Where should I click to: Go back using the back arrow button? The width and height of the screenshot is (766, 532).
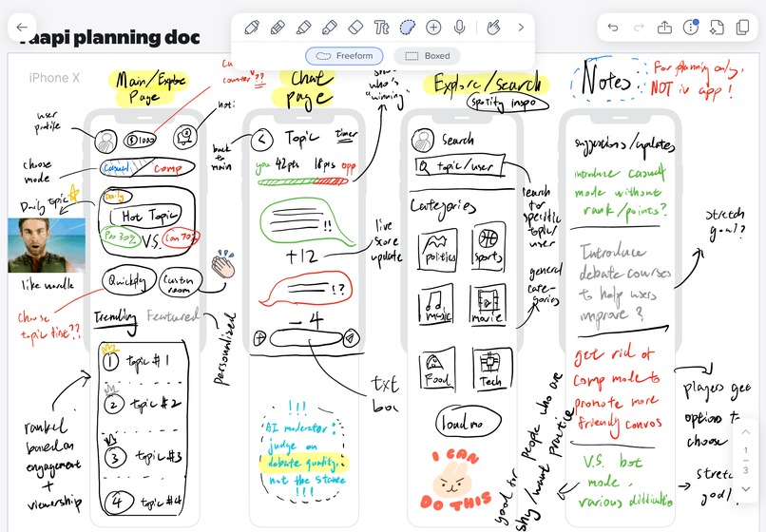[22, 28]
